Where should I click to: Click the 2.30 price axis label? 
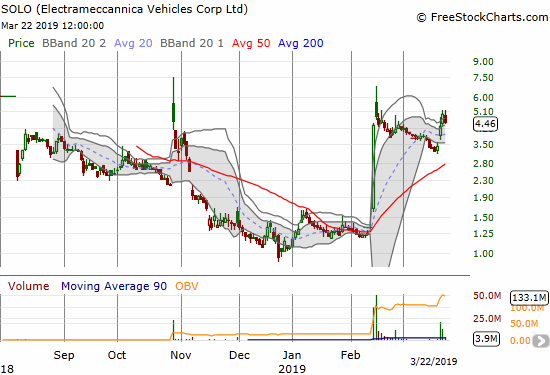[x=483, y=181]
